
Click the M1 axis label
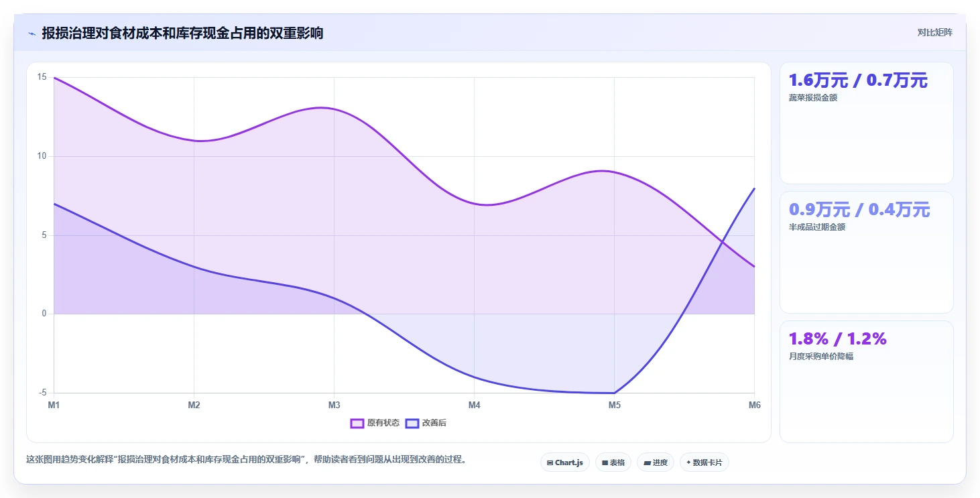pos(54,405)
